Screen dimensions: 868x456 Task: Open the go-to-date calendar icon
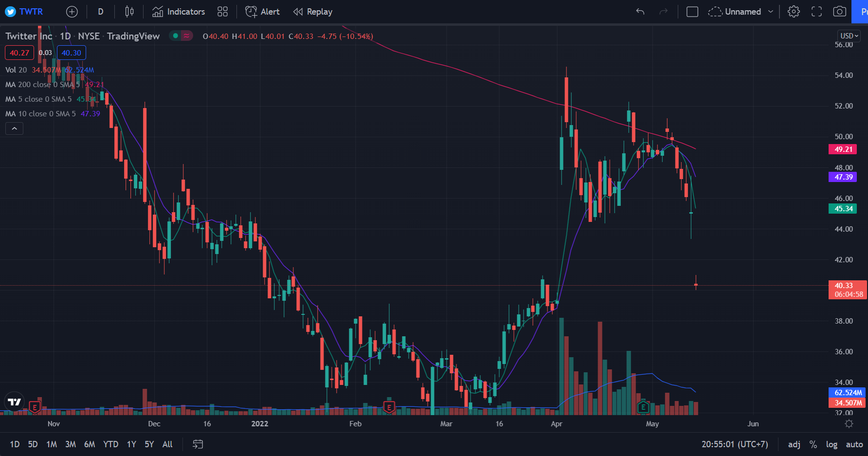198,444
